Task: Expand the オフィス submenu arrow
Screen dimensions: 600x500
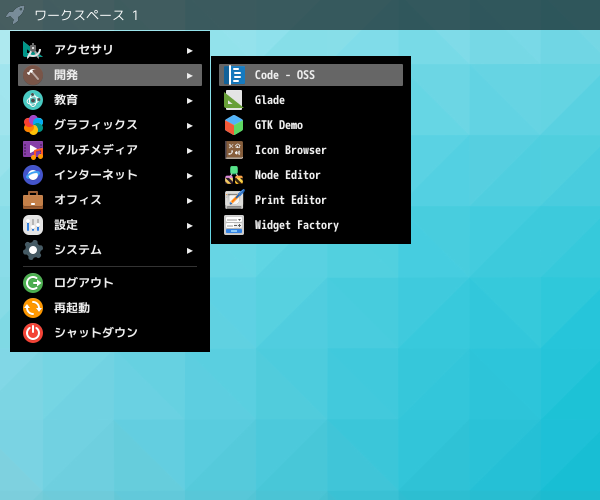Action: 189,200
